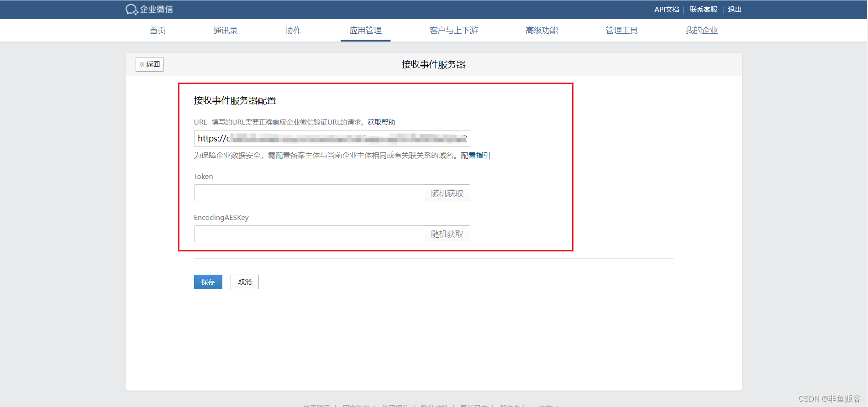Click the 取消 cancel button
The width and height of the screenshot is (868, 407).
point(245,282)
